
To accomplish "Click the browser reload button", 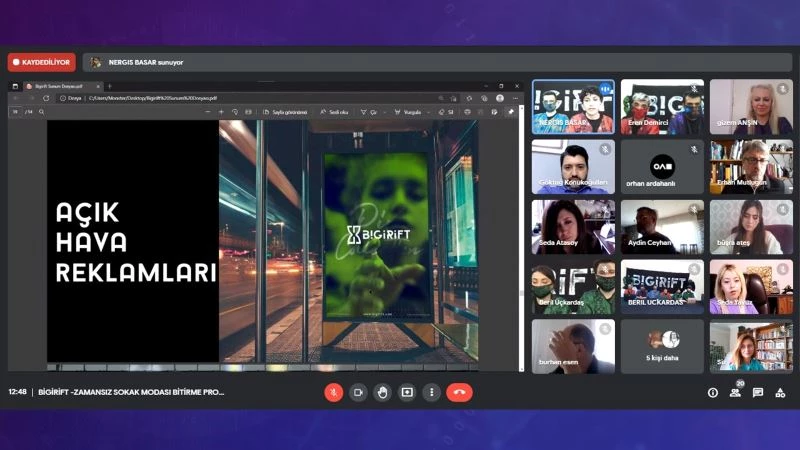I will [x=43, y=98].
